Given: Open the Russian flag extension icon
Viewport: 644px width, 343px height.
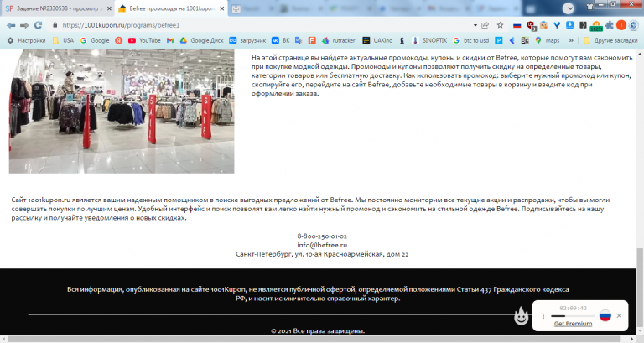Looking at the screenshot, I should (517, 25).
